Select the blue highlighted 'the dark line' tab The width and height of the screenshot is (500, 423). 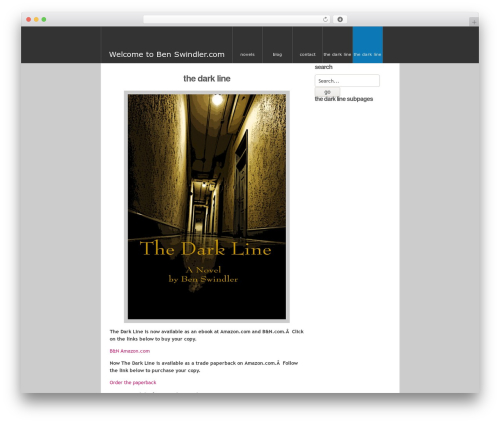point(368,45)
